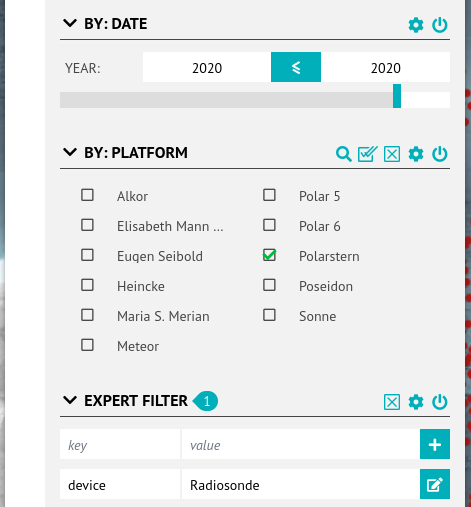This screenshot has height=507, width=471.
Task: Open settings gear for By: Platform filter
Action: pyautogui.click(x=416, y=154)
